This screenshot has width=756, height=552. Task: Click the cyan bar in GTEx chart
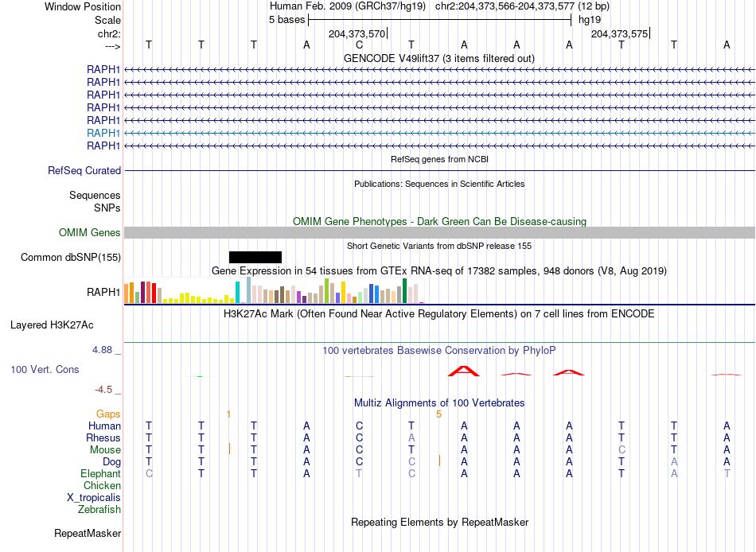pyautogui.click(x=238, y=292)
